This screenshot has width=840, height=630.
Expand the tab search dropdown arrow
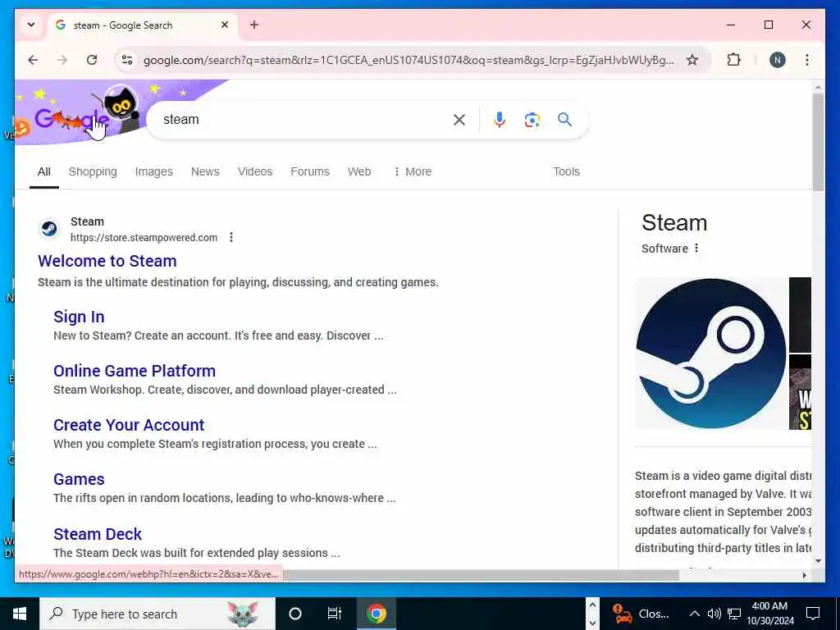[31, 25]
